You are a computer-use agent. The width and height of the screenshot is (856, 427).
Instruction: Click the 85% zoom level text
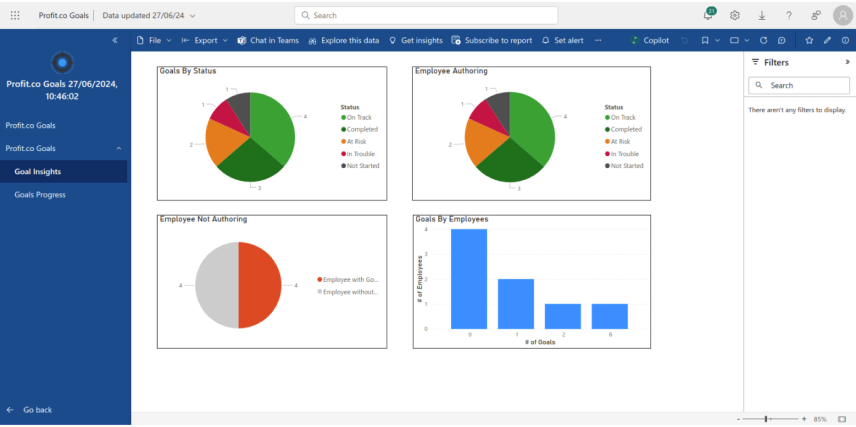[819, 419]
